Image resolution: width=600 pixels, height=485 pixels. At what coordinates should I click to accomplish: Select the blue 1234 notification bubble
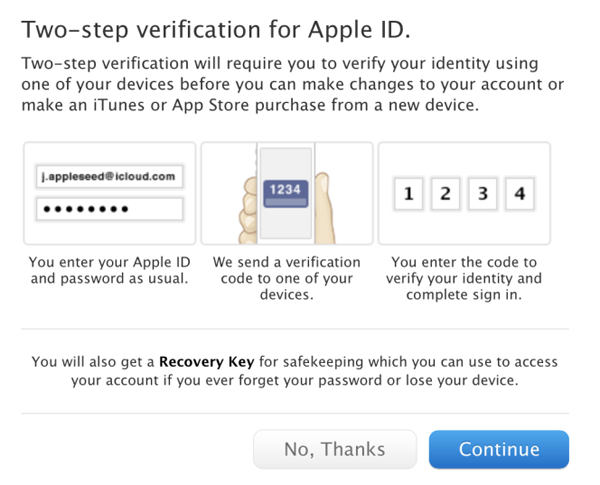pos(286,193)
